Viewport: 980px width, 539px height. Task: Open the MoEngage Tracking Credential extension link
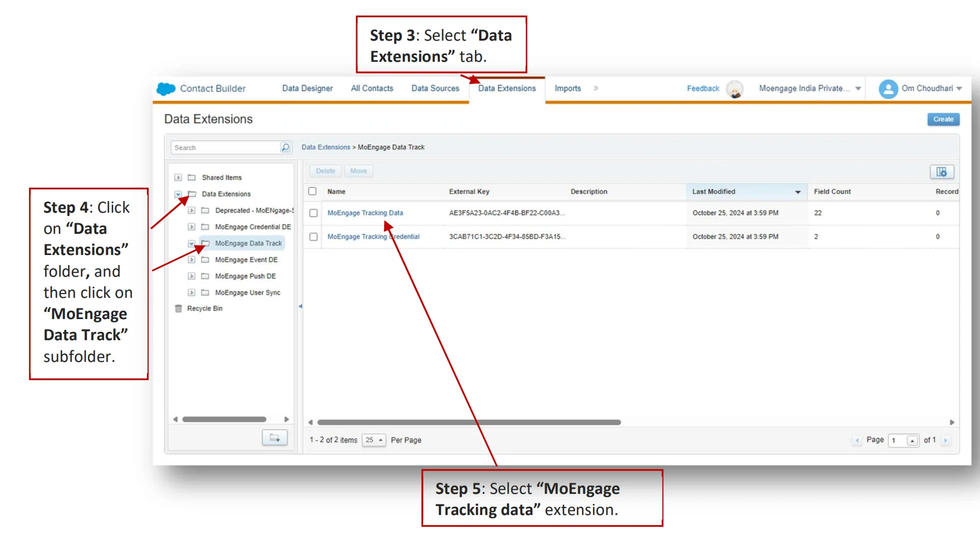point(374,237)
